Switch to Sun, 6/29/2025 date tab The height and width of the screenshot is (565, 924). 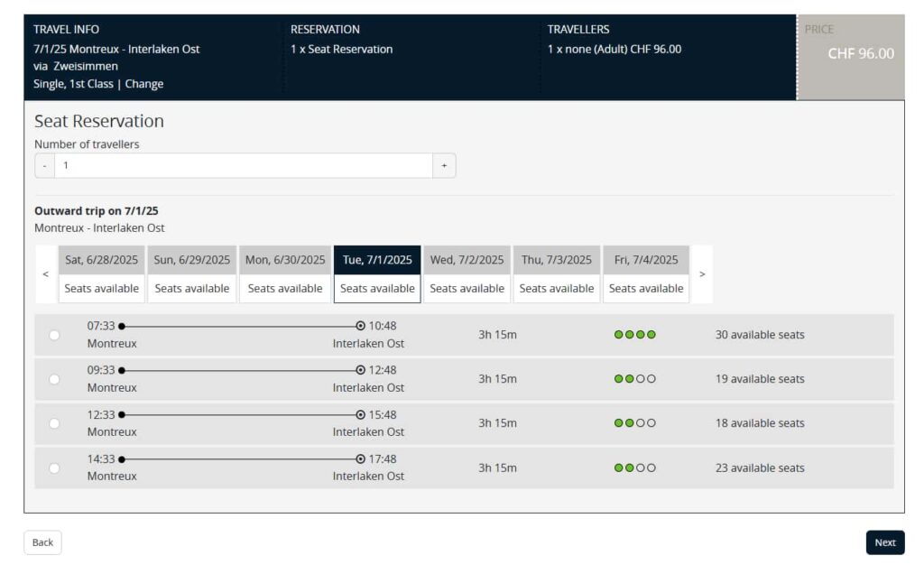192,274
